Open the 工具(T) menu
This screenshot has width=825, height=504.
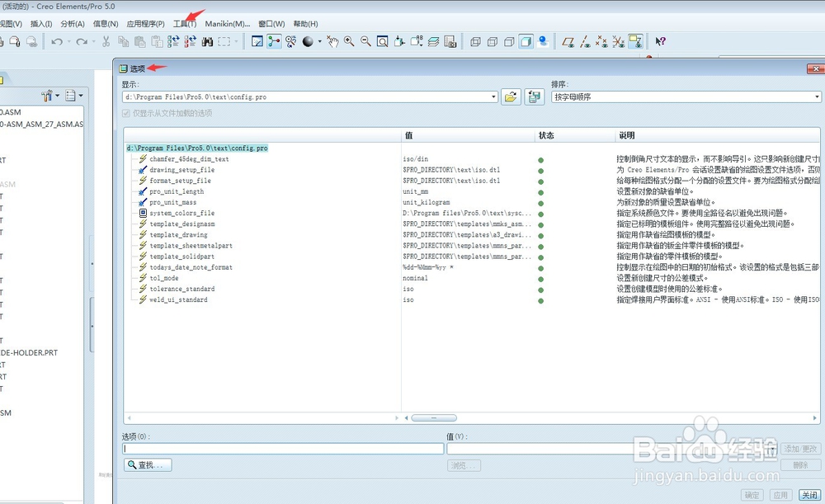click(185, 24)
